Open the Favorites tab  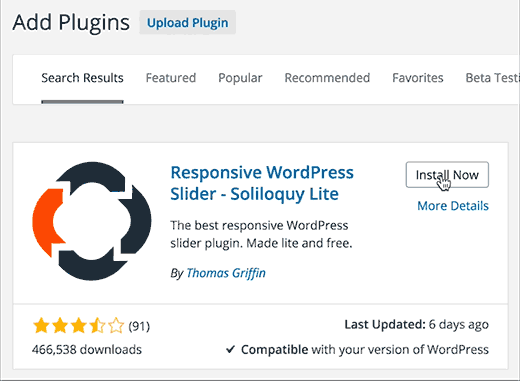click(x=418, y=78)
